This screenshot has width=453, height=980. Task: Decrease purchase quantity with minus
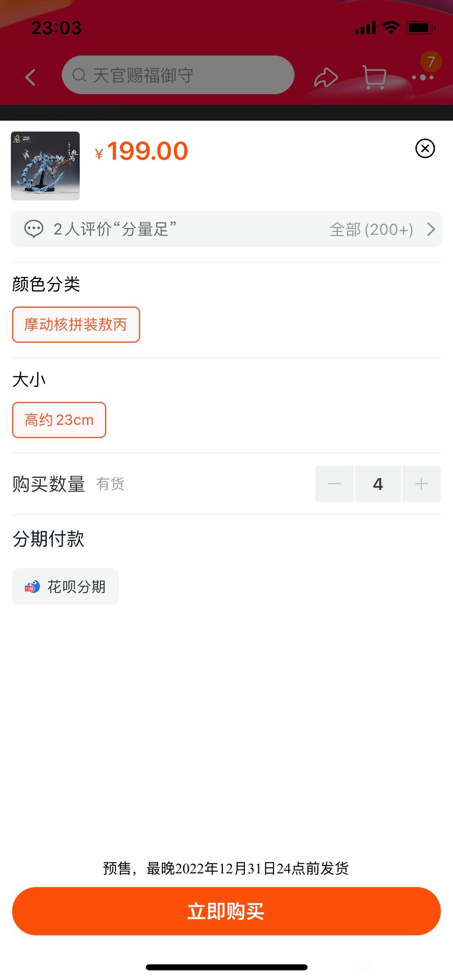click(335, 484)
